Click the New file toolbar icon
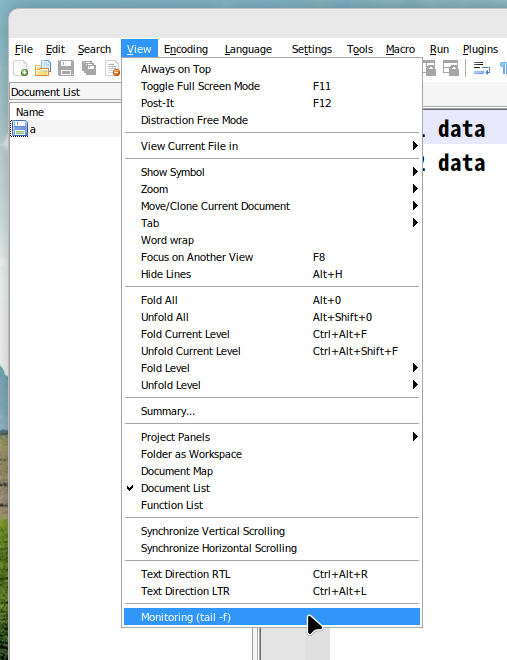Viewport: 507px width, 660px height. pos(20,68)
